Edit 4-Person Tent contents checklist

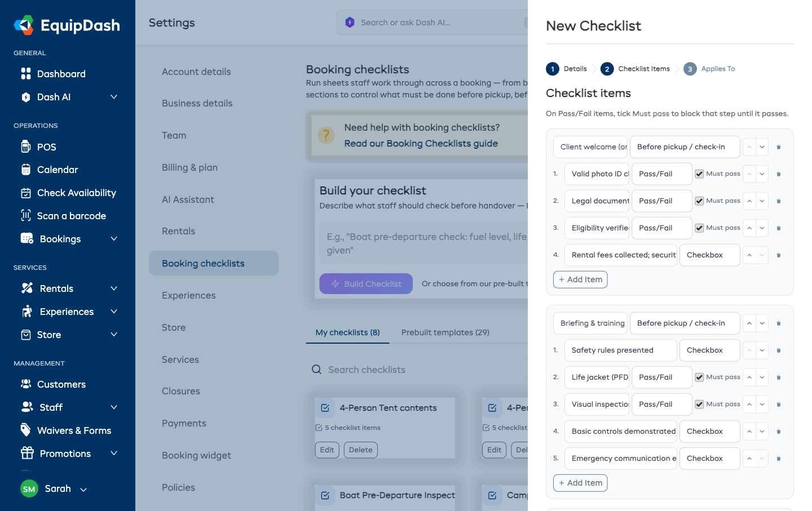coord(327,450)
